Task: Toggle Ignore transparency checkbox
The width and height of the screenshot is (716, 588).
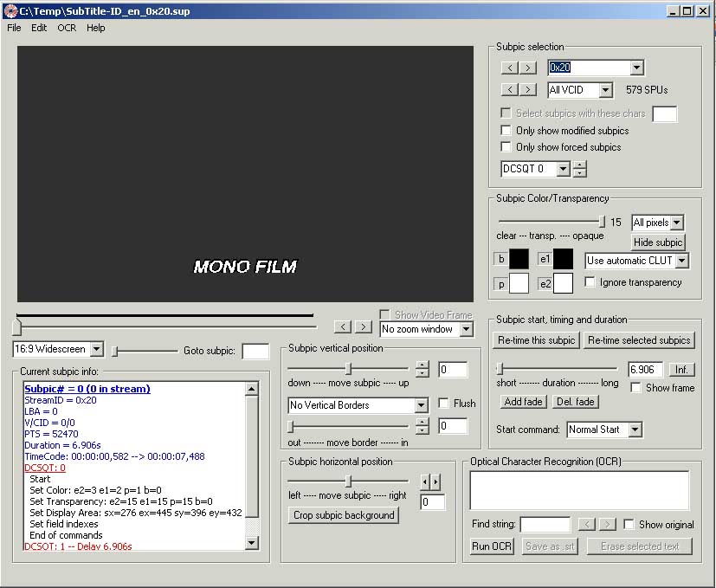Action: [590, 282]
